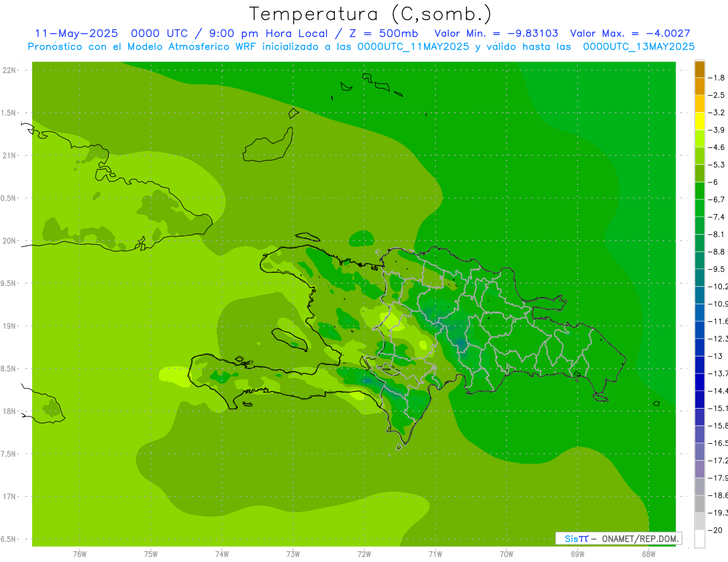Click the "22N" latitude label
The image size is (728, 562).
point(9,70)
